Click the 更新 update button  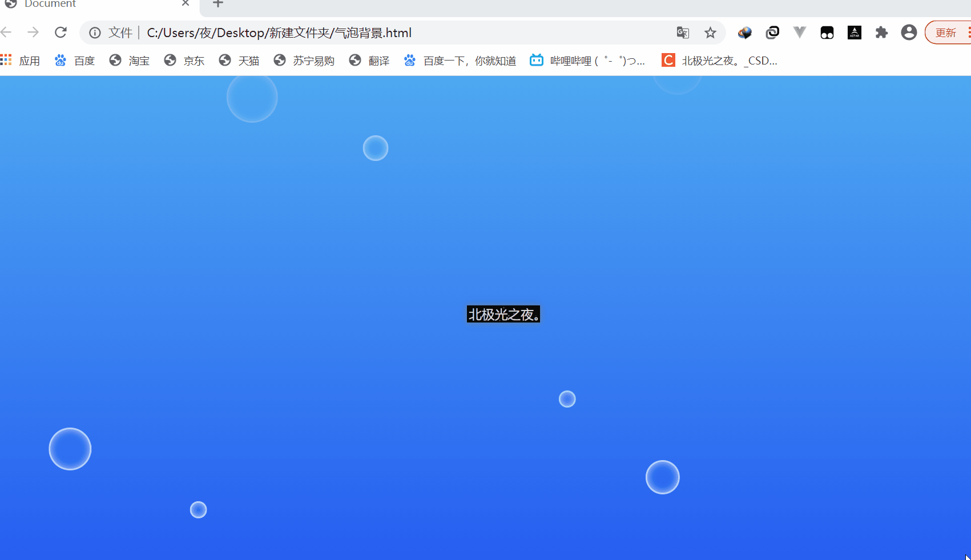pyautogui.click(x=948, y=33)
